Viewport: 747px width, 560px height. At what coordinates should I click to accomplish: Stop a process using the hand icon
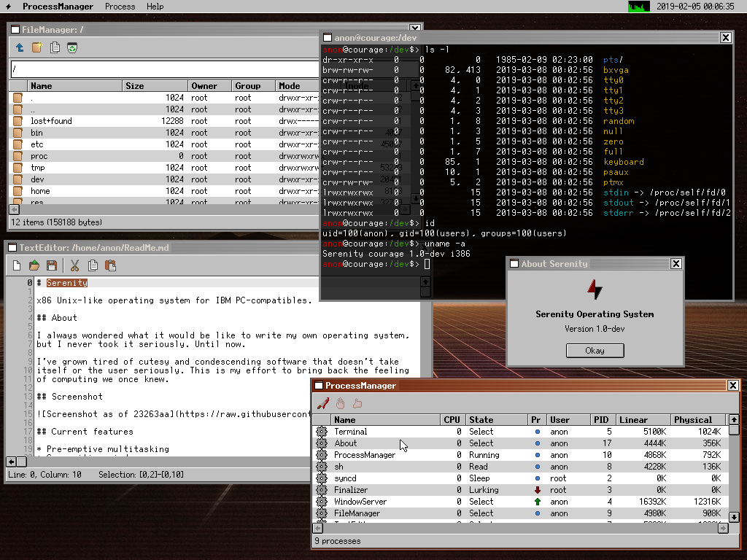coord(338,402)
